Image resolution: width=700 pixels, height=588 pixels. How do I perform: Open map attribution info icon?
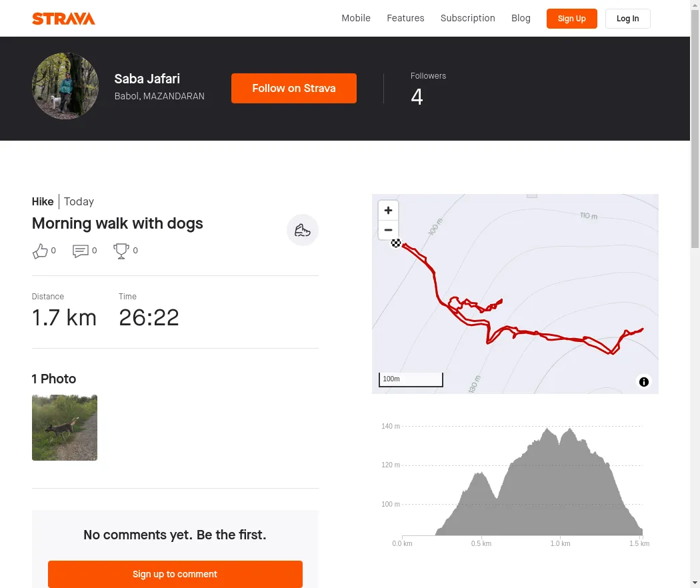(x=644, y=382)
